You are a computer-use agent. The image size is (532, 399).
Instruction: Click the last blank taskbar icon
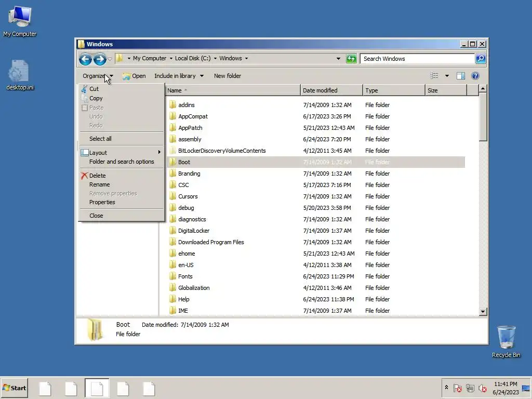pos(149,389)
